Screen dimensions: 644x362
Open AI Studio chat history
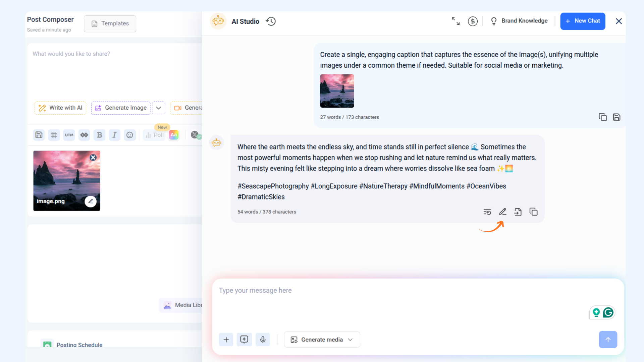click(271, 21)
